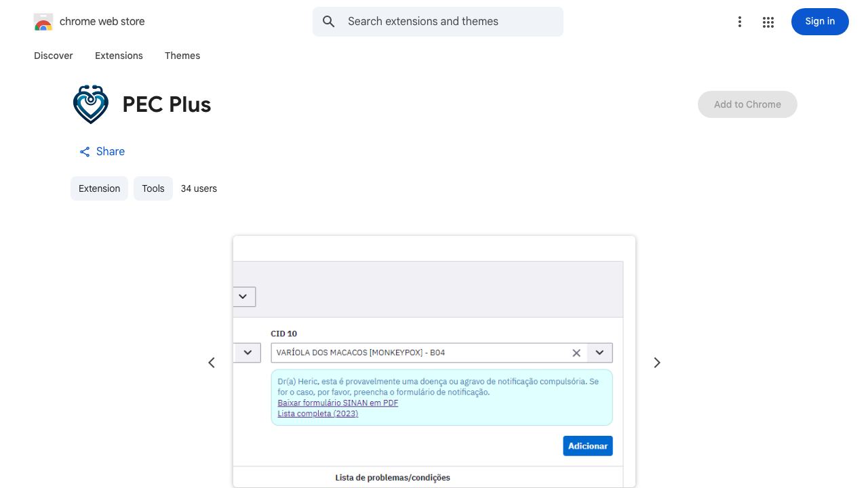
Task: Click the PEC Plus extension title
Action: click(167, 104)
